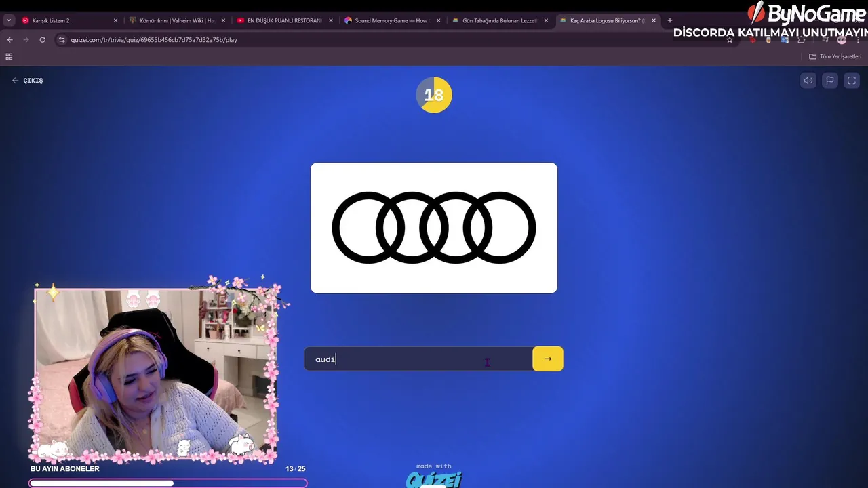The image size is (868, 488).
Task: Open a new browser tab with plus
Action: pos(670,20)
